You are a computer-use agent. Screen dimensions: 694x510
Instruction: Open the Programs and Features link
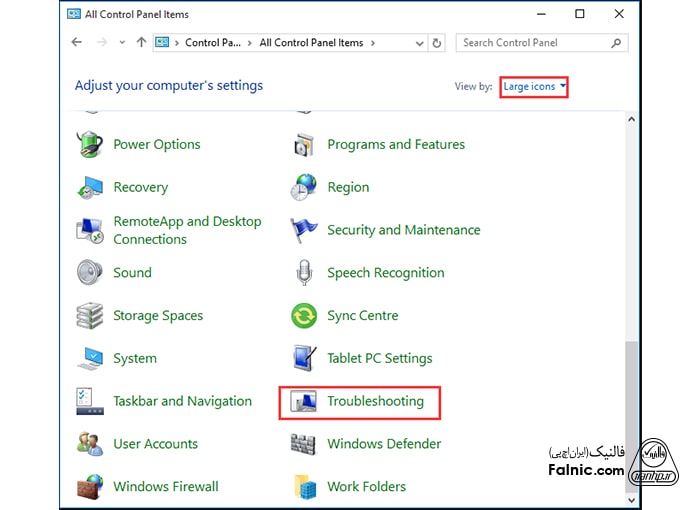[x=396, y=144]
